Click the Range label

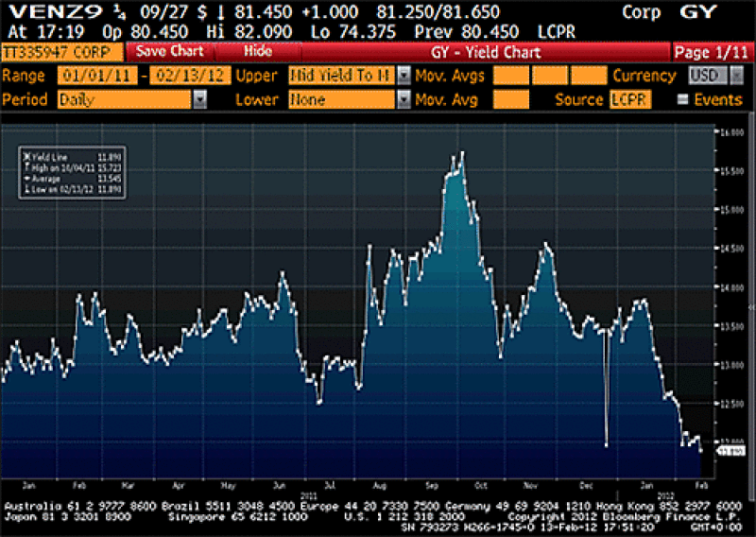pos(23,76)
